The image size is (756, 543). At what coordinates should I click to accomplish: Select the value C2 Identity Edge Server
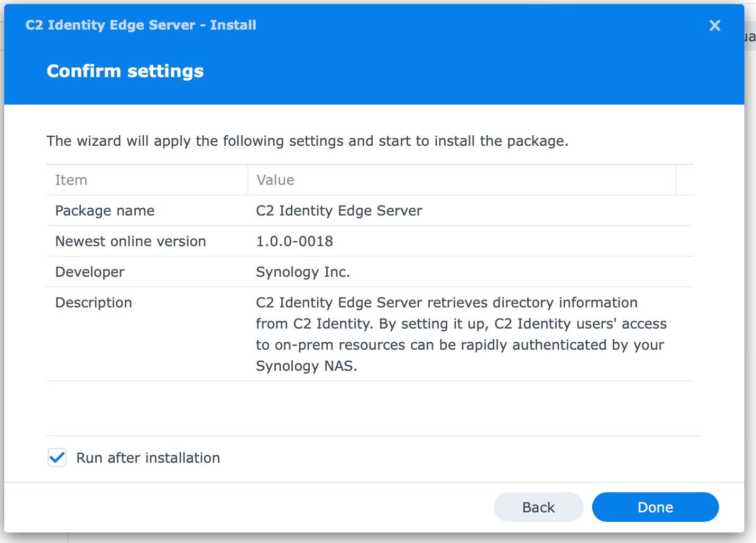[339, 211]
